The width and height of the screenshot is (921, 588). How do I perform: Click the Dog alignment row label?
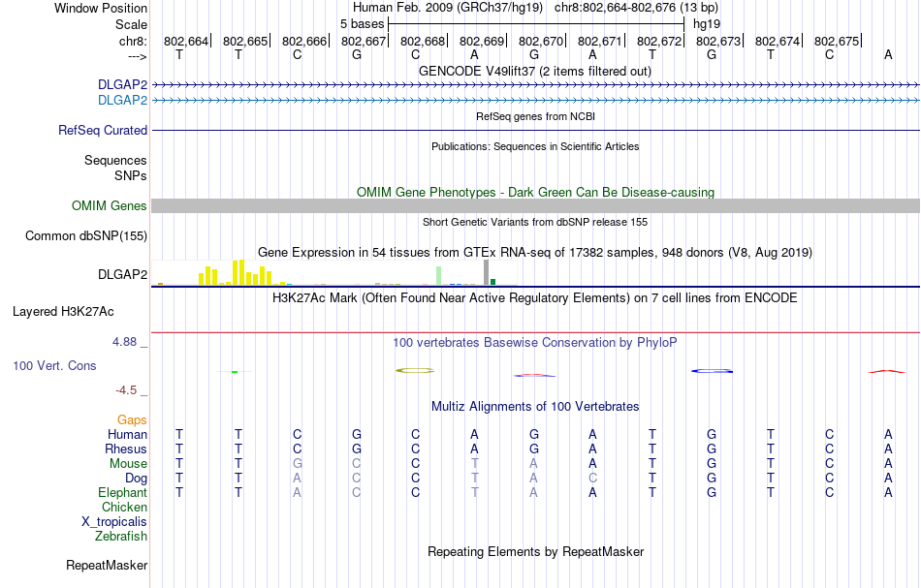pos(136,479)
